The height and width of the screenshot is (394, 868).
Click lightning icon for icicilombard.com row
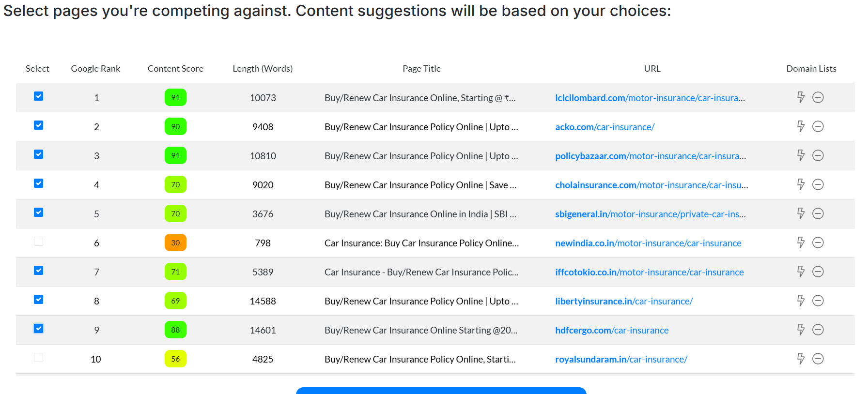point(801,97)
